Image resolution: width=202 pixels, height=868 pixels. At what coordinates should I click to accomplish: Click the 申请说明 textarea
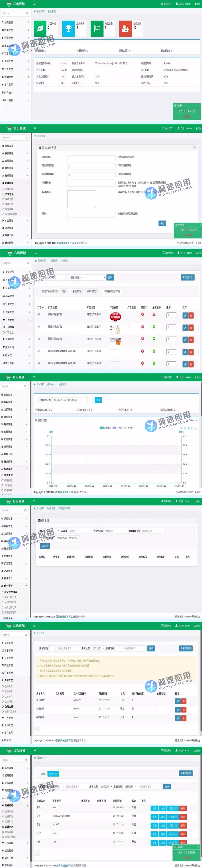(82, 199)
